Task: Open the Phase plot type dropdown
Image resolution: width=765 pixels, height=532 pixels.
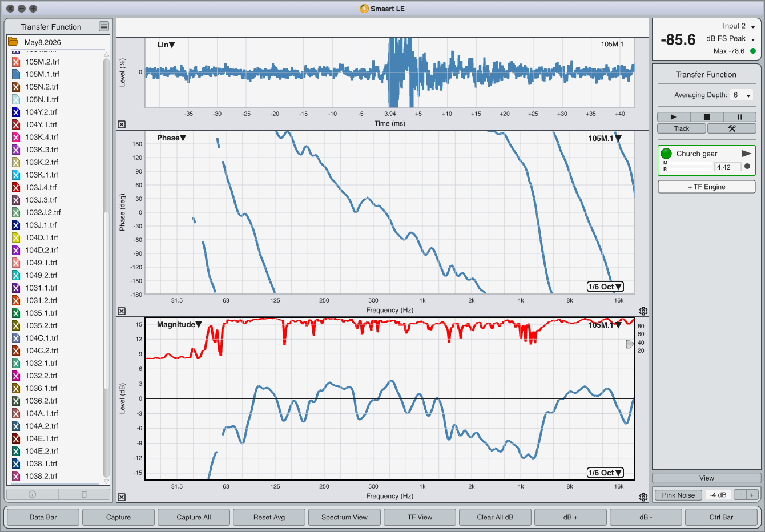Action: click(172, 138)
